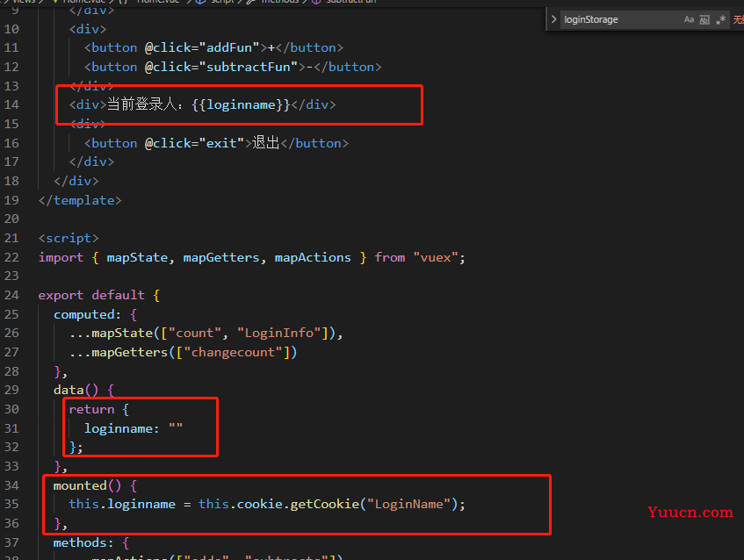
Task: Click the getCookie method call
Action: (x=324, y=504)
